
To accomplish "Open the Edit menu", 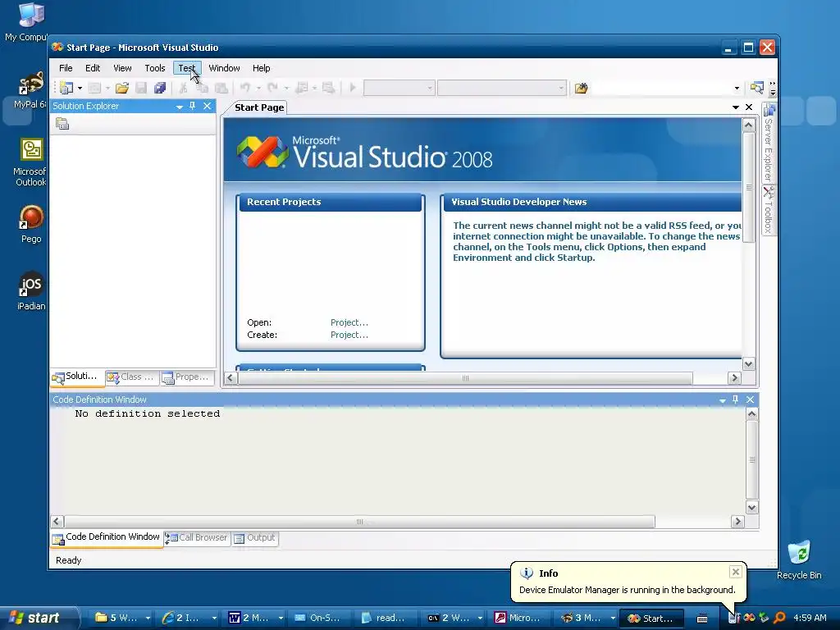I will pyautogui.click(x=93, y=68).
